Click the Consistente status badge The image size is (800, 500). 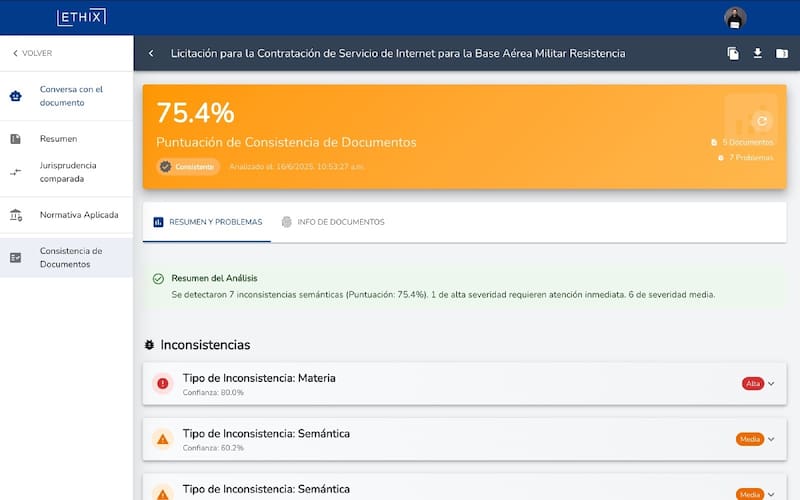[187, 167]
